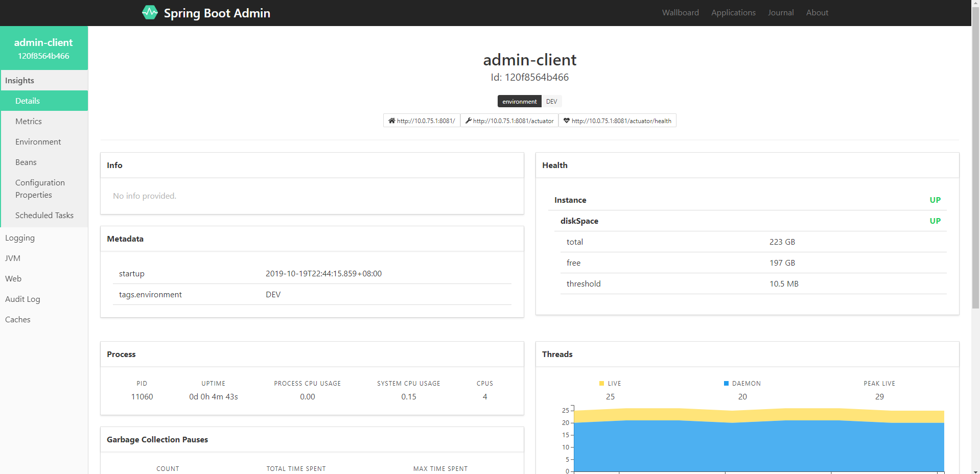Click the DAEMON thread count 20
This screenshot has width=980, height=474.
coord(742,396)
